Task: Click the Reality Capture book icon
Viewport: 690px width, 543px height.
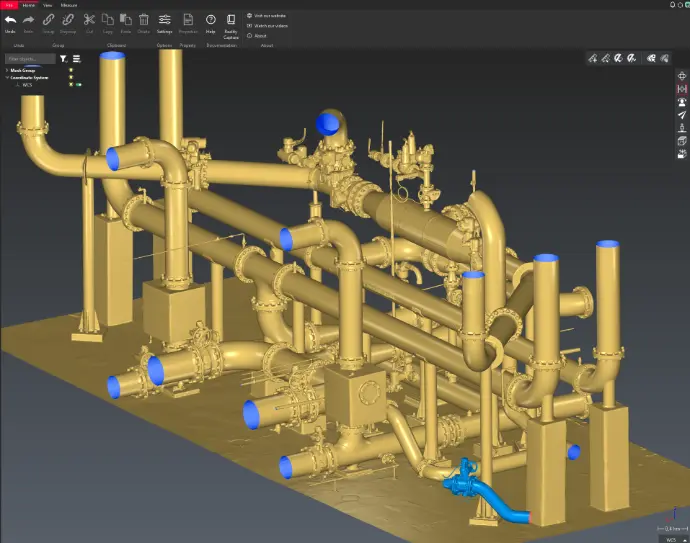Action: click(x=231, y=20)
